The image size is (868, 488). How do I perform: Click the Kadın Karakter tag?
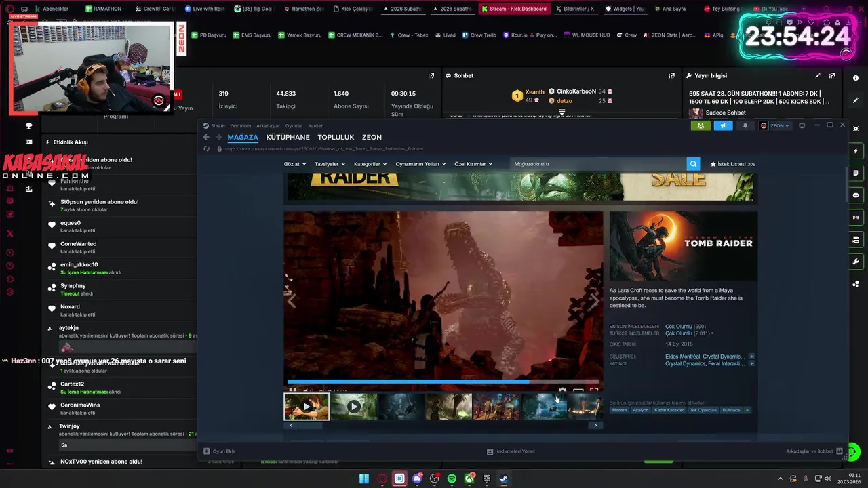669,410
